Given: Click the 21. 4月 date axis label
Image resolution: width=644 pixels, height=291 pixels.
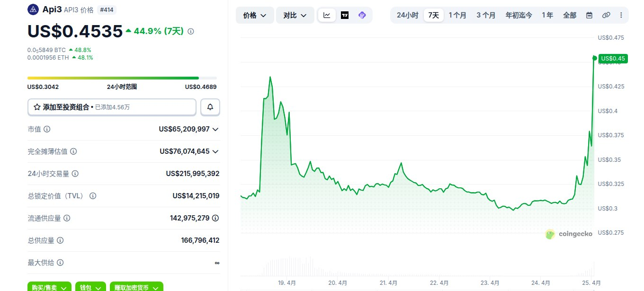Looking at the screenshot, I should (x=388, y=283).
